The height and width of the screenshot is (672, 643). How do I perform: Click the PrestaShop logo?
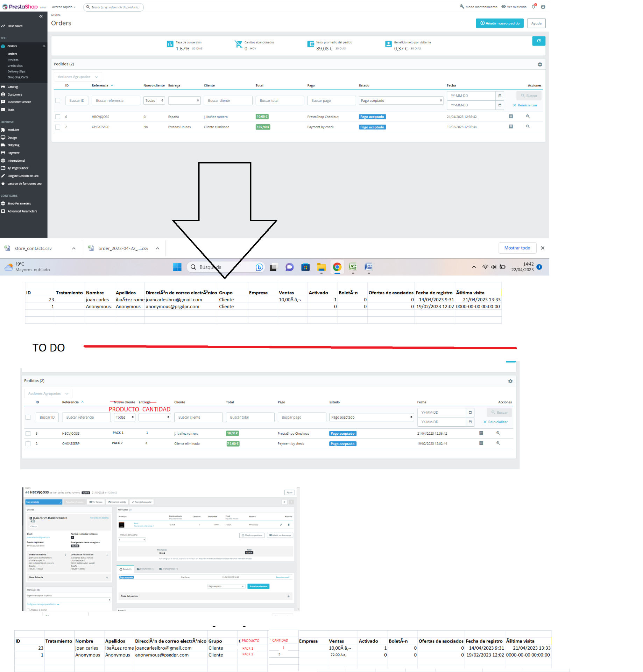tap(20, 7)
